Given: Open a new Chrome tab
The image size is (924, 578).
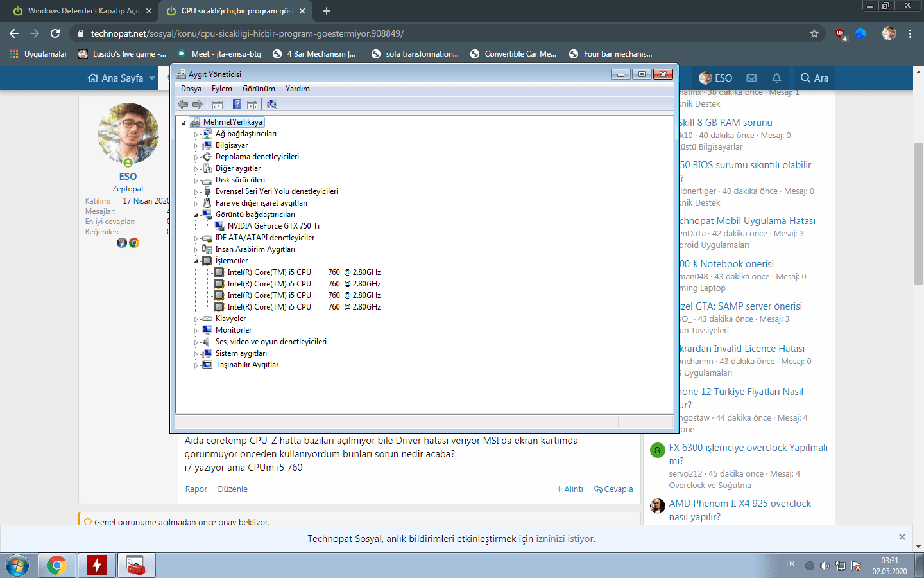Looking at the screenshot, I should pos(327,11).
